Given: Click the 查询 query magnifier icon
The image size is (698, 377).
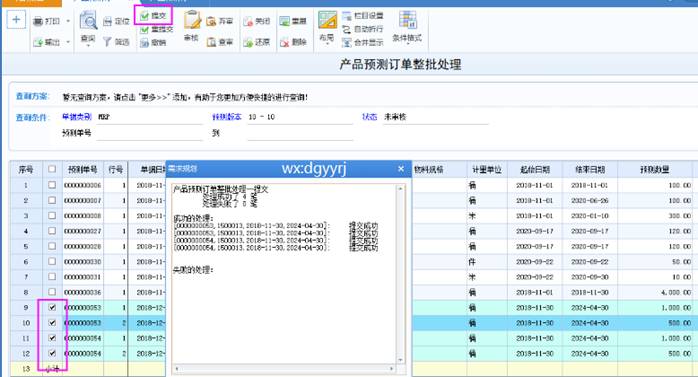Looking at the screenshot, I should 88,20.
